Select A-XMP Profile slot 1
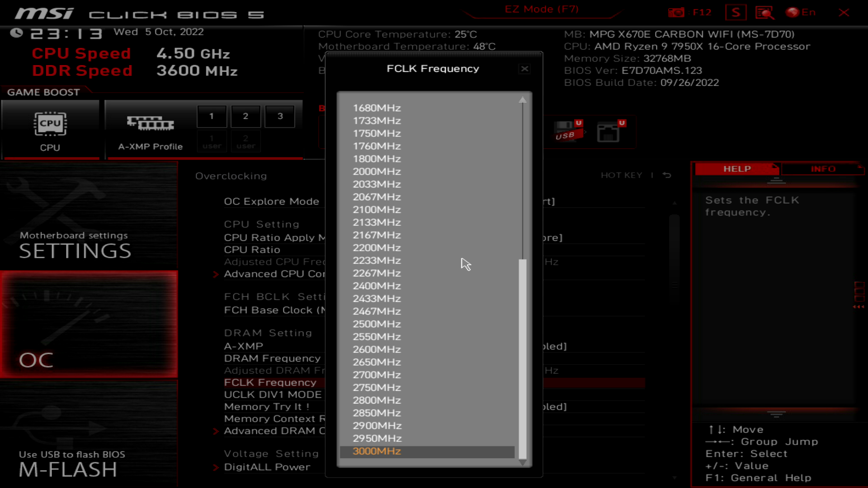The height and width of the screenshot is (488, 868). click(212, 116)
